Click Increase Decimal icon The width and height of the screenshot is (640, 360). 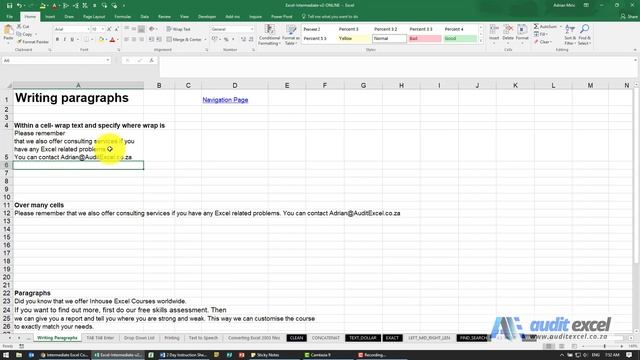[x=243, y=40]
